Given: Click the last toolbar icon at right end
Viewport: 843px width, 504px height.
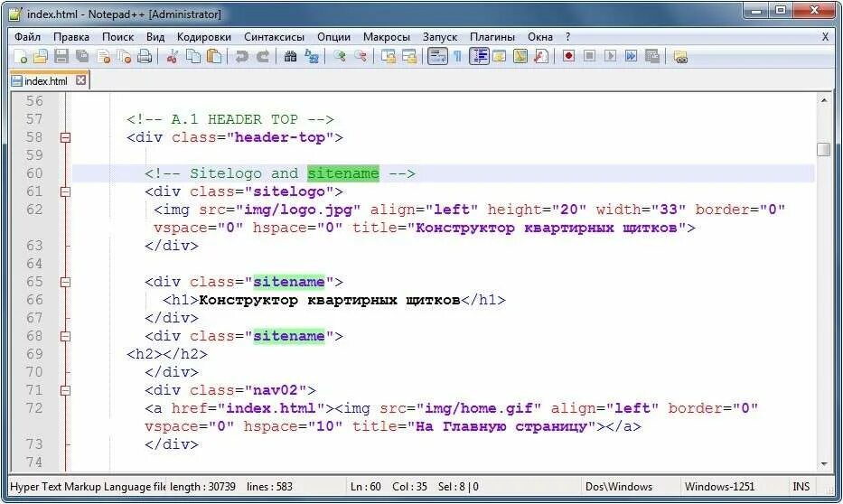Looking at the screenshot, I should (x=680, y=56).
